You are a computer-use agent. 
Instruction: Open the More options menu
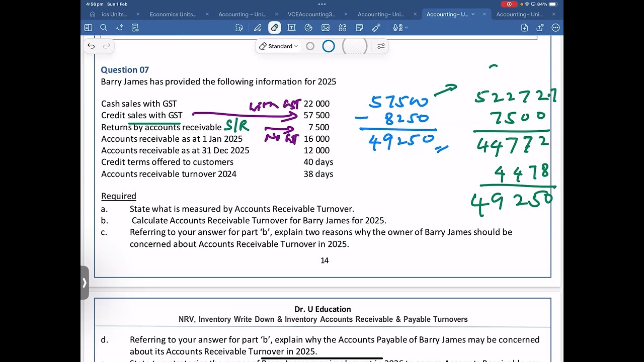pos(555,28)
